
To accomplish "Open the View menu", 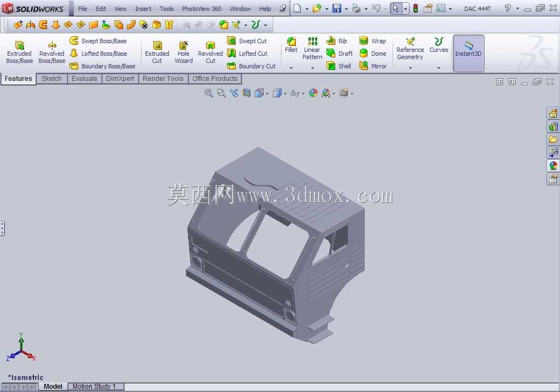I will (x=120, y=9).
